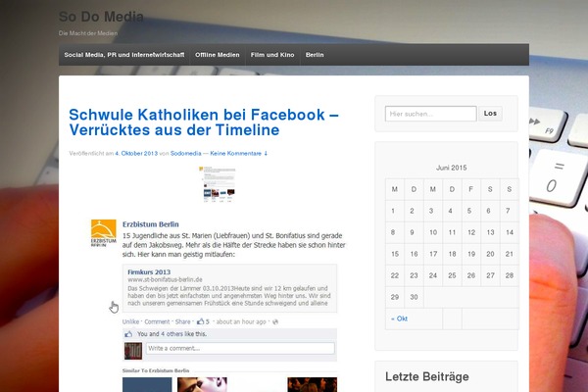The height and width of the screenshot is (392, 588).
Task: Click the Die Macht der Medien tagline
Action: pyautogui.click(x=88, y=33)
